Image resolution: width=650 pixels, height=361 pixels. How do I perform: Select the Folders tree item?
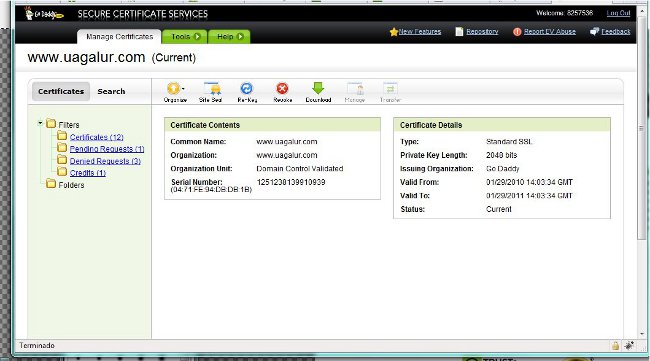pyautogui.click(x=71, y=185)
